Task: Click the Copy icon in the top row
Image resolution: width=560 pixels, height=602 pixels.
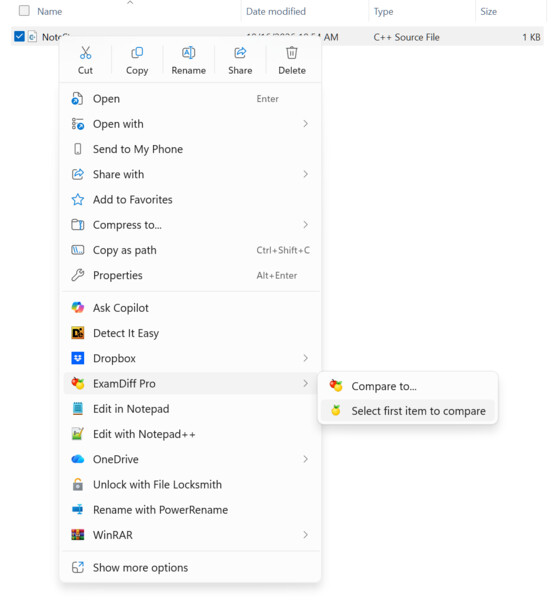Action: (137, 53)
